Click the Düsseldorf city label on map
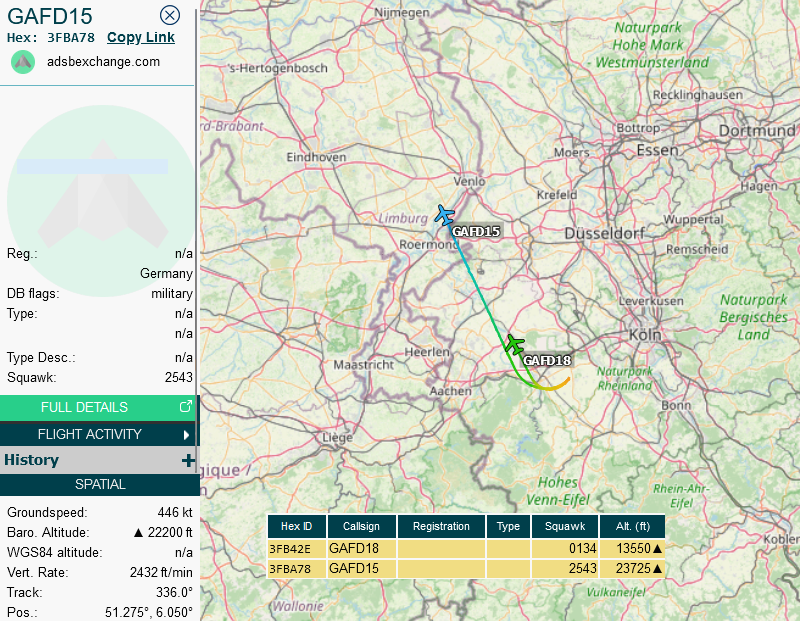 pos(605,234)
